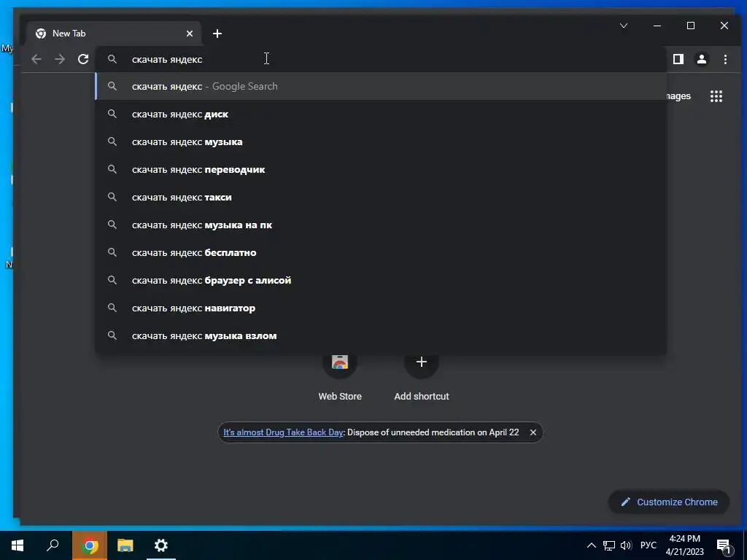The width and height of the screenshot is (747, 560).
Task: Select suggestion скачать яндекс музыка на пк
Action: tap(381, 225)
